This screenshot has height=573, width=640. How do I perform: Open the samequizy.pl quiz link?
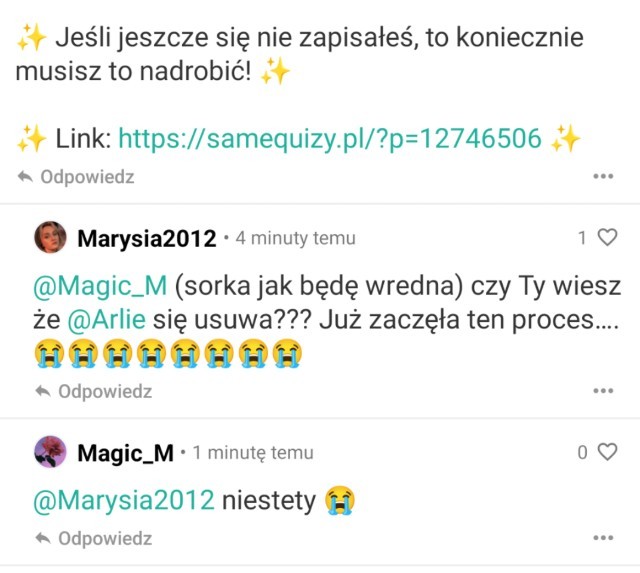click(x=330, y=139)
